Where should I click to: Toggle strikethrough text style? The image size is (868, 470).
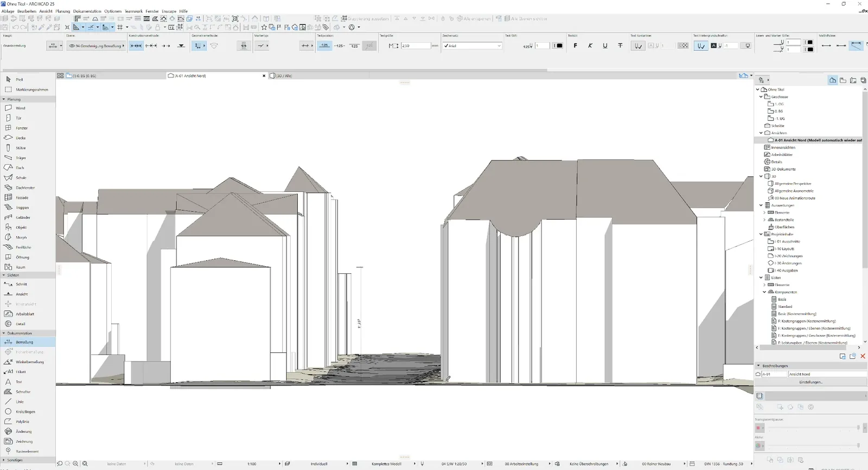point(620,46)
